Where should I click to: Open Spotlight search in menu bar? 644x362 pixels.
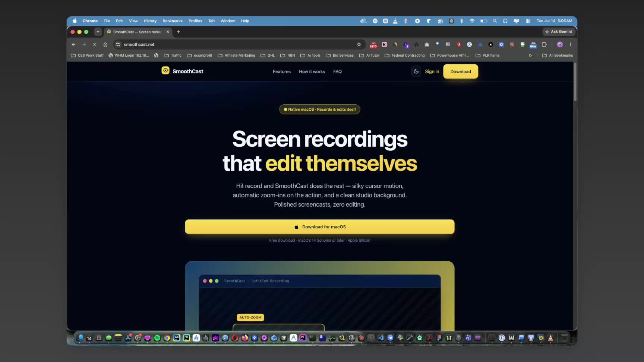click(495, 21)
